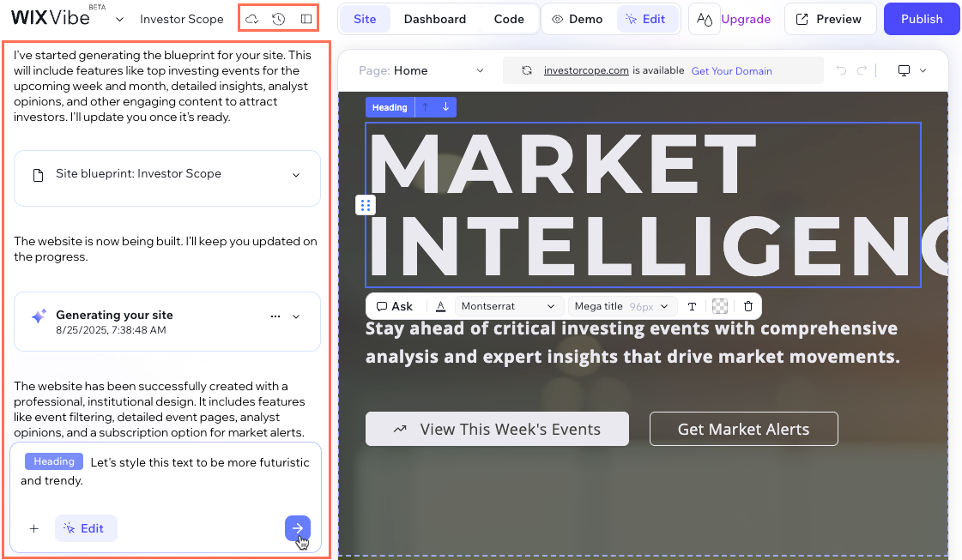
Task: Open the fill transparency swatch
Action: coord(719,305)
